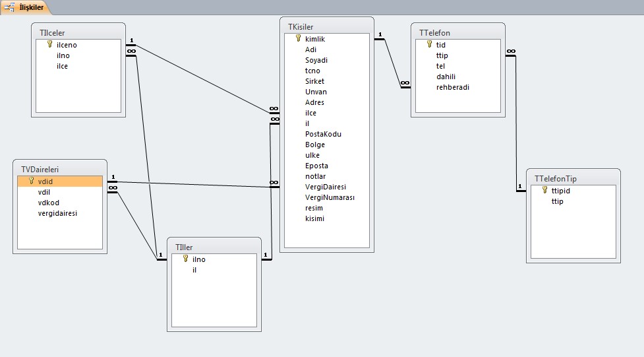Select the TKisiler table title bar
The height and width of the screenshot is (357, 644).
click(327, 27)
